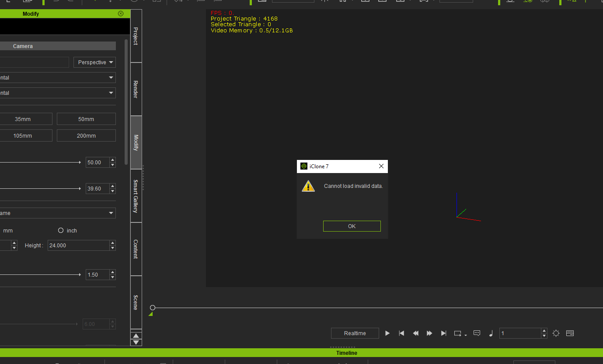The width and height of the screenshot is (603, 364).
Task: Open the Smart Gallery side tab
Action: [x=136, y=196]
